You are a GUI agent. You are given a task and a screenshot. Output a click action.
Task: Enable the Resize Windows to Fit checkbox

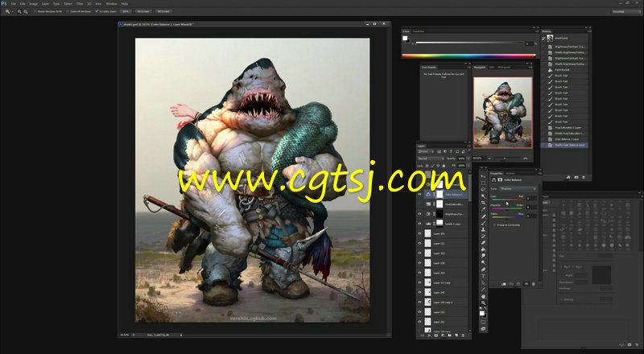(35, 11)
